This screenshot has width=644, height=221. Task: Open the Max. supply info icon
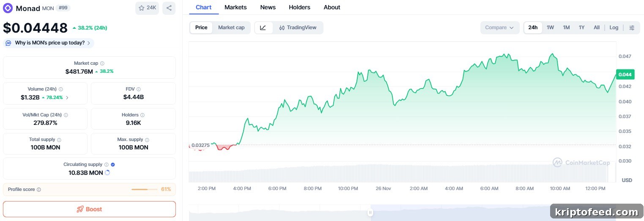[147, 140]
